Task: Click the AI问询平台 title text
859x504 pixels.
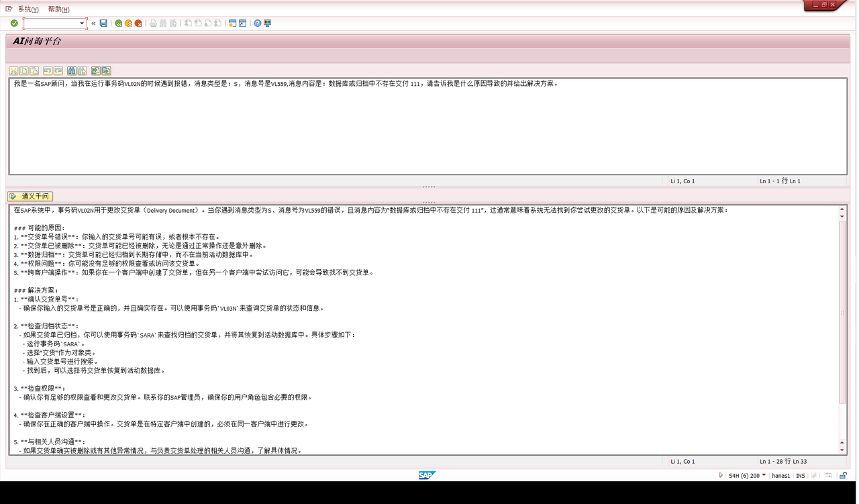Action: [x=37, y=41]
